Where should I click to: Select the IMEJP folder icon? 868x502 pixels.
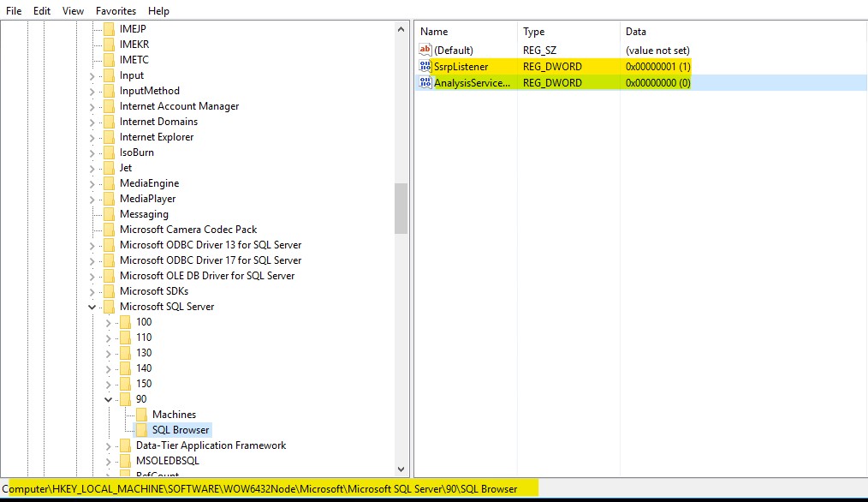click(x=109, y=29)
